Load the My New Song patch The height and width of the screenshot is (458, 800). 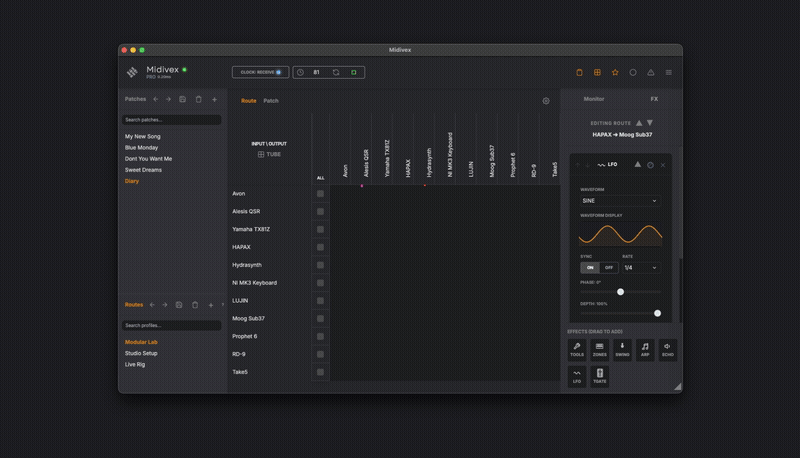click(143, 137)
